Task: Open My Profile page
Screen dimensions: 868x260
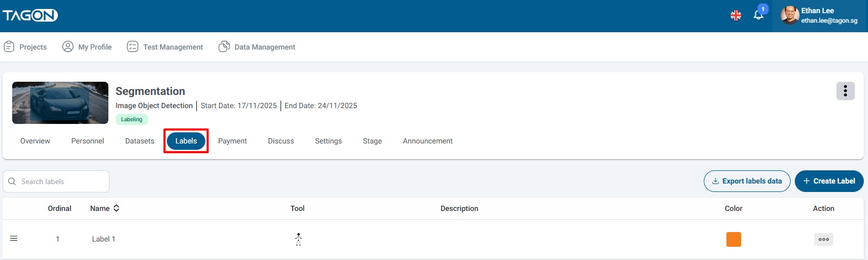Action: (87, 47)
